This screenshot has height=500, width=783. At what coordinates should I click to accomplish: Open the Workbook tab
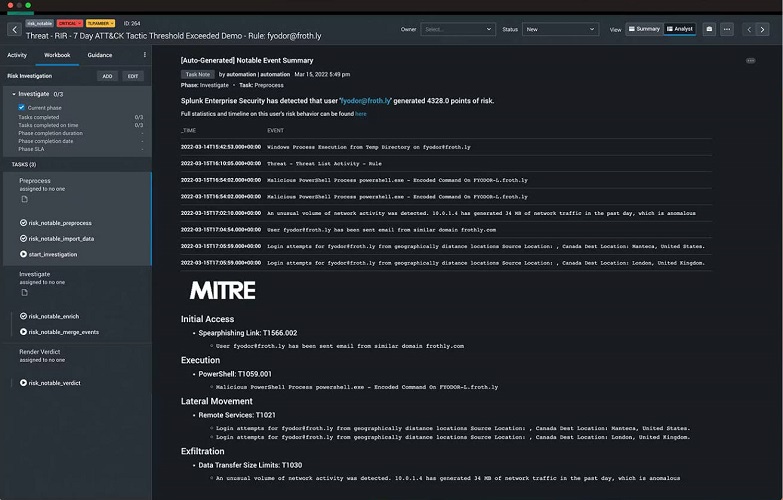[x=57, y=55]
